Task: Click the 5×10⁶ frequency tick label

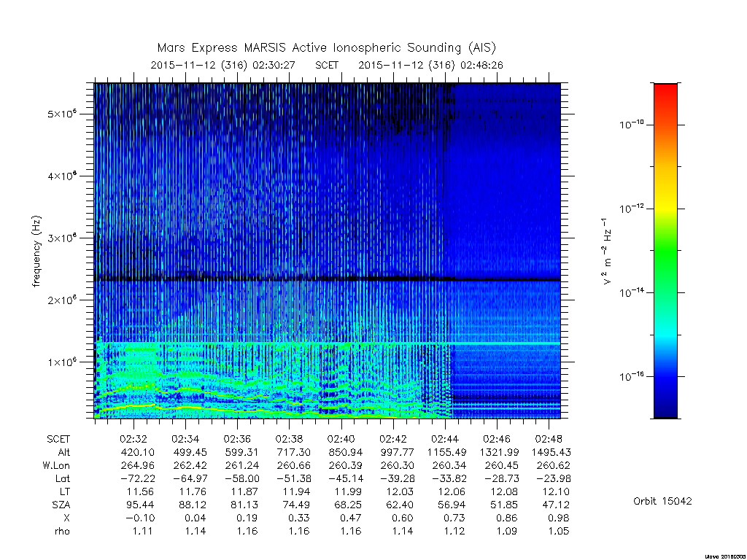Action: [62, 114]
